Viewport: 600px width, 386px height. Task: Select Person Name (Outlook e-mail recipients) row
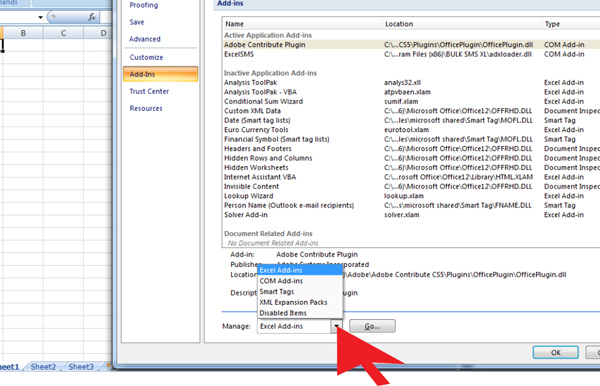pyautogui.click(x=411, y=205)
